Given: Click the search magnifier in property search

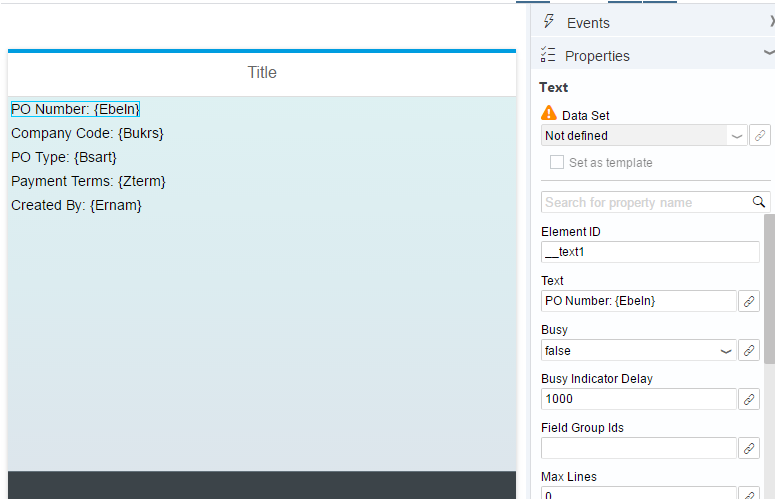Looking at the screenshot, I should (759, 202).
